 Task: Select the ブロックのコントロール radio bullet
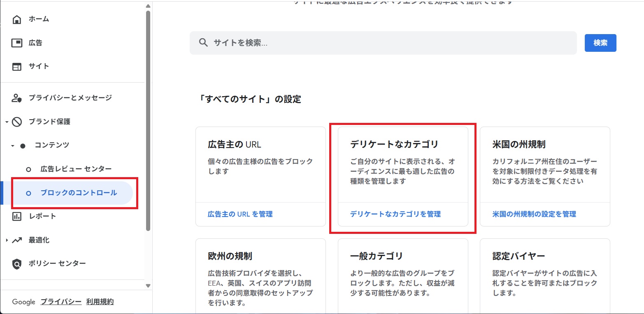click(x=28, y=192)
